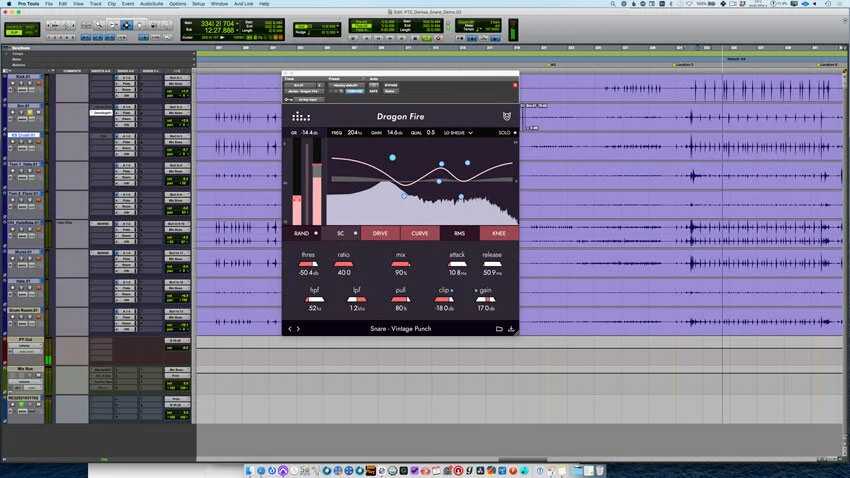Open the Kick.01 track output selector
The width and height of the screenshot is (850, 478).
[x=177, y=83]
